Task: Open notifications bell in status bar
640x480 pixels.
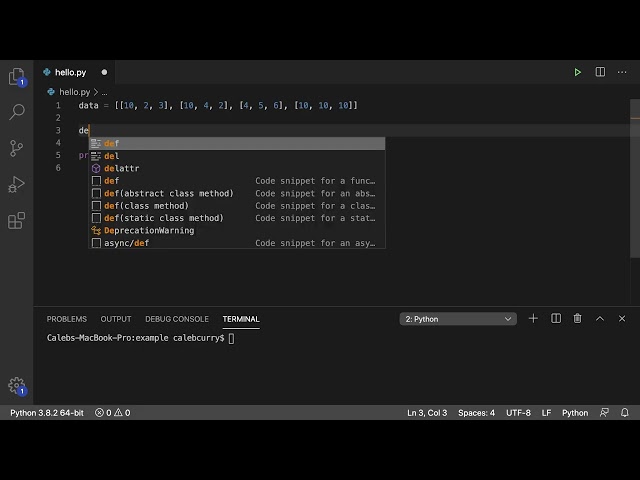Action: pyautogui.click(x=624, y=413)
